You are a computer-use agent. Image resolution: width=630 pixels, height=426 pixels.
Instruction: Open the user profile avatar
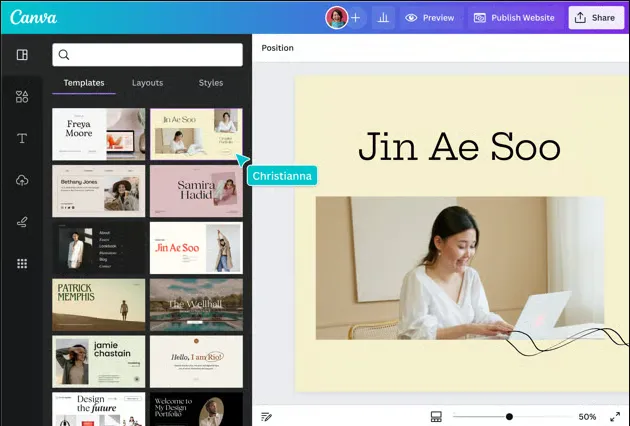(x=337, y=17)
